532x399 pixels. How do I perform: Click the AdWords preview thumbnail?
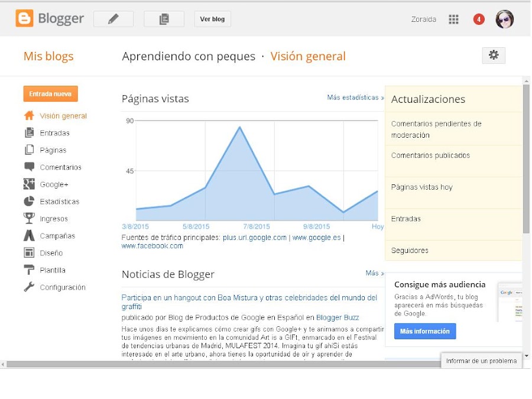click(510, 302)
